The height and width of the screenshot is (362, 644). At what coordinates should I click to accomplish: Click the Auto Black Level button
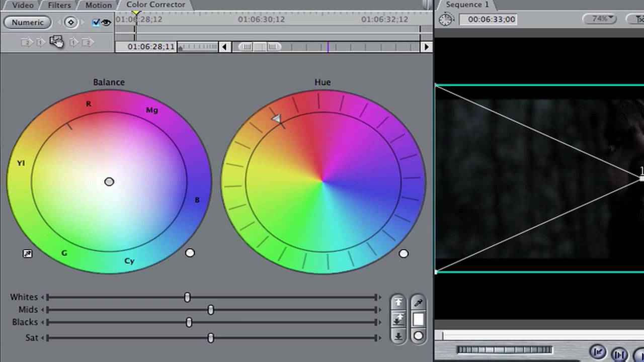point(398,336)
